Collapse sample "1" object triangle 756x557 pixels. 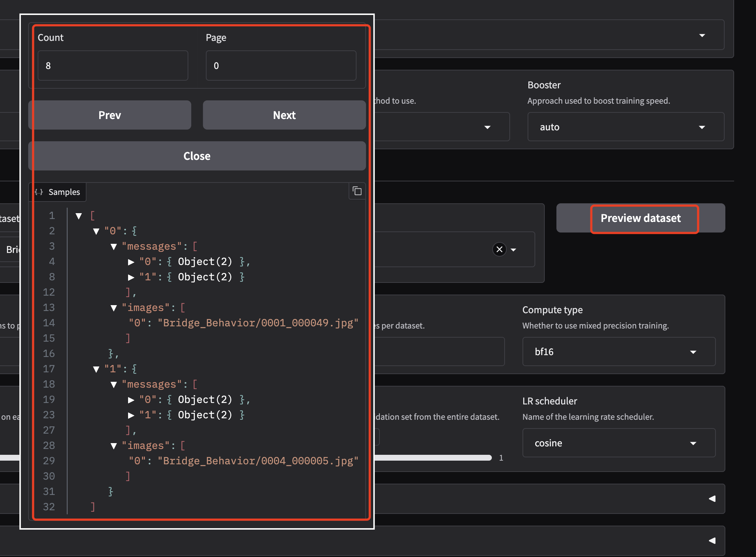[96, 369]
